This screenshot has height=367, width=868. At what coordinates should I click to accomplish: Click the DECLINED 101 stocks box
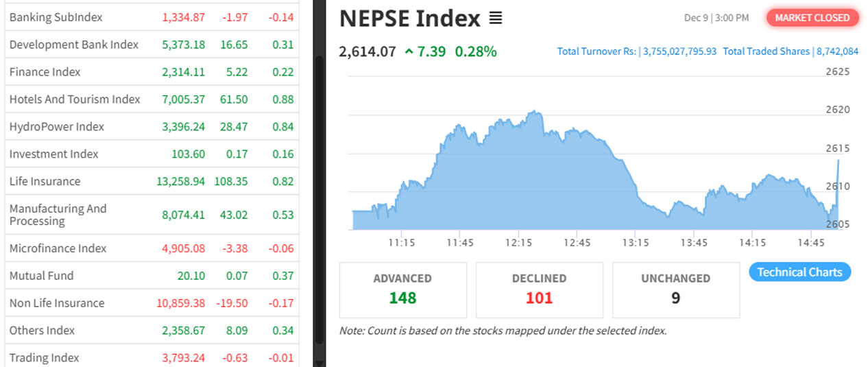(x=539, y=289)
